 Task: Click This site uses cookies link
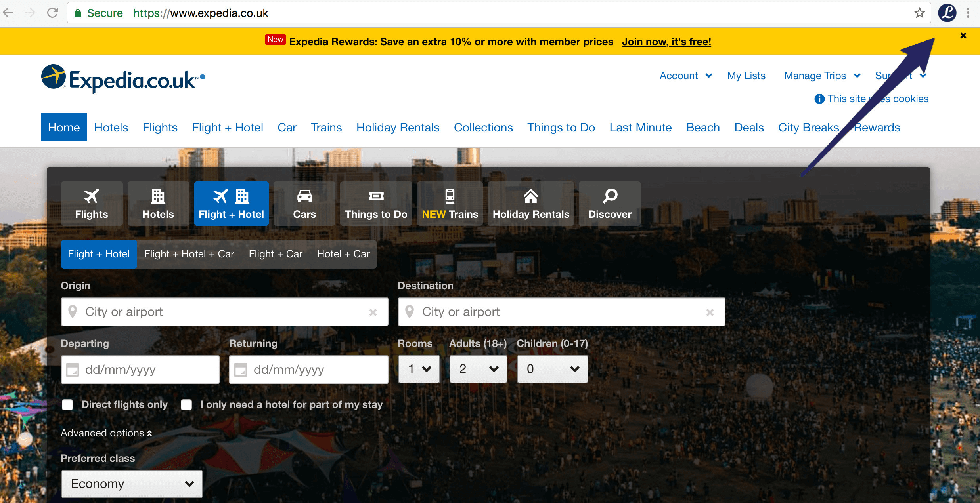coord(878,99)
